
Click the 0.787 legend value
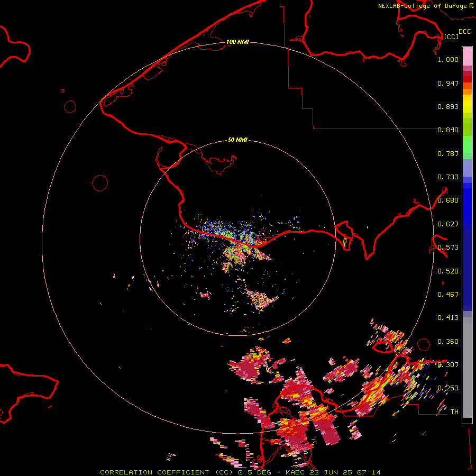click(x=448, y=153)
